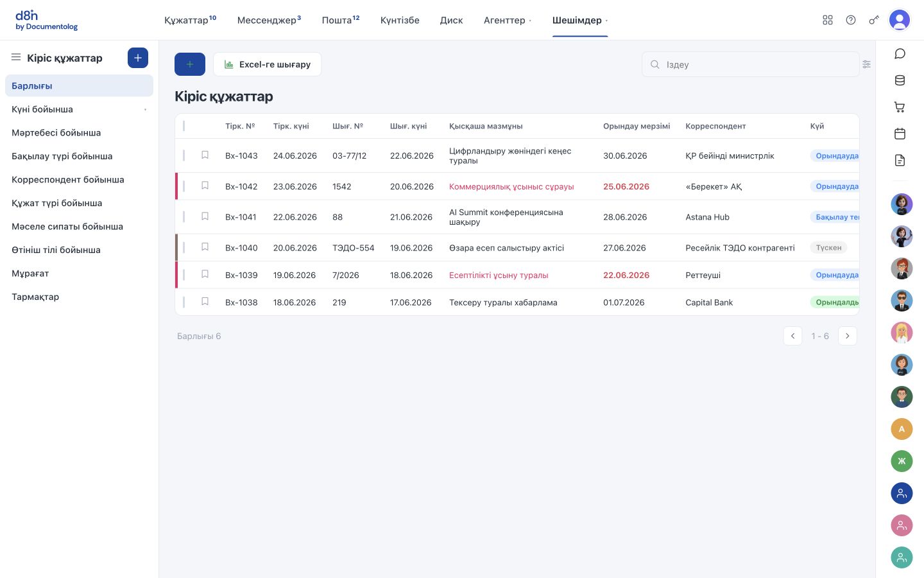Open the shopping cart icon

click(900, 107)
